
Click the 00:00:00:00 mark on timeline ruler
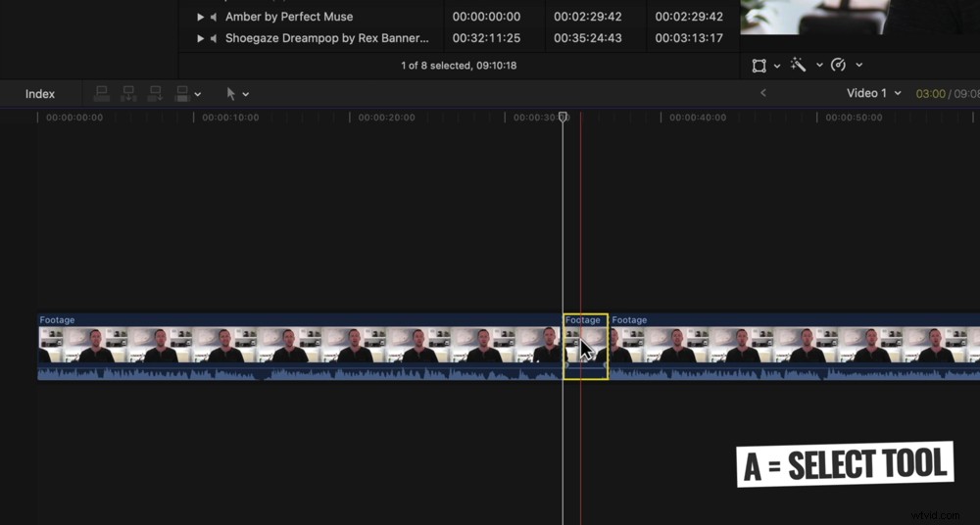[x=74, y=118]
